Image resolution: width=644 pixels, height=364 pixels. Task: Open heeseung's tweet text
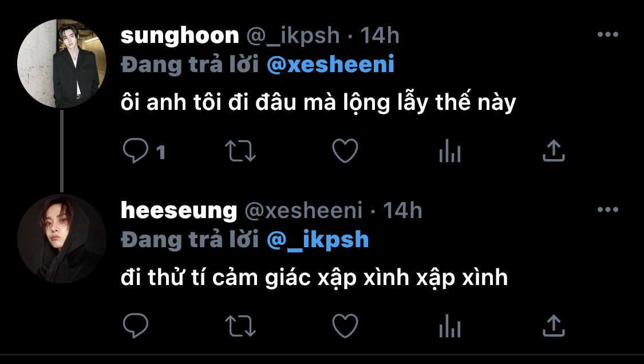click(x=314, y=278)
